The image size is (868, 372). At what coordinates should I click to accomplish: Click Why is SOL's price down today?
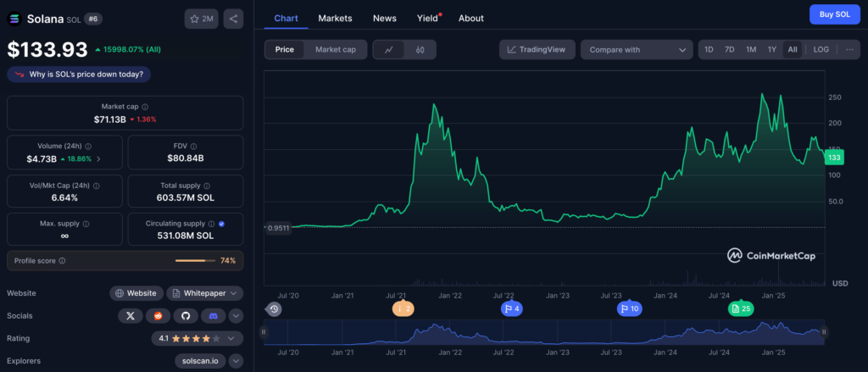point(79,75)
